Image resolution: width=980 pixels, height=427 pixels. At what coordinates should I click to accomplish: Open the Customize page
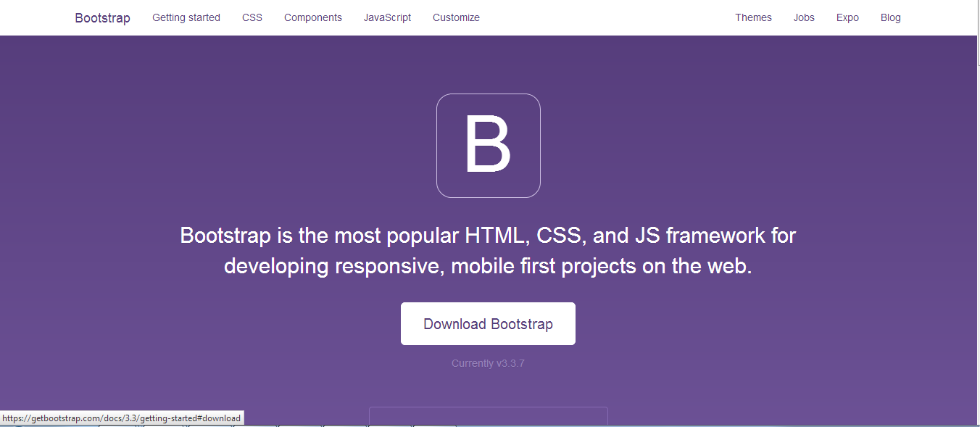coord(456,17)
